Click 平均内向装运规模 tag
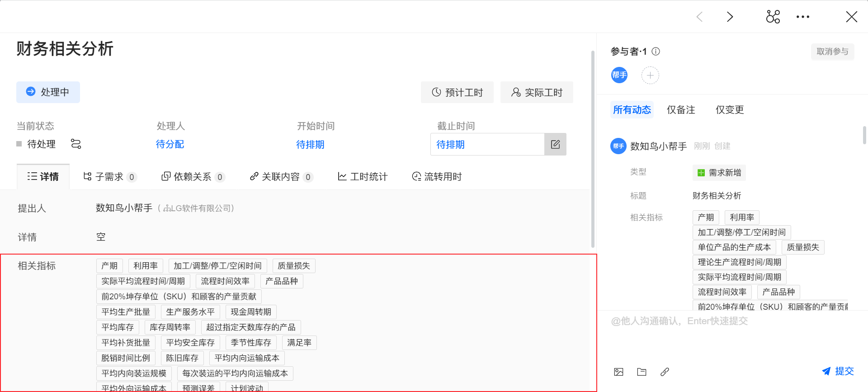868x392 pixels. [134, 373]
